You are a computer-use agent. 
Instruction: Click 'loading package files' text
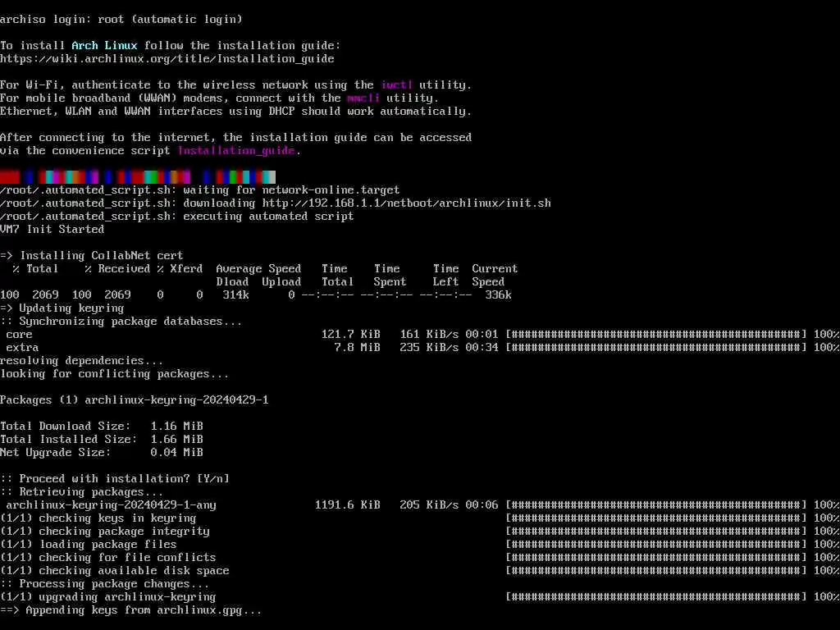point(107,545)
